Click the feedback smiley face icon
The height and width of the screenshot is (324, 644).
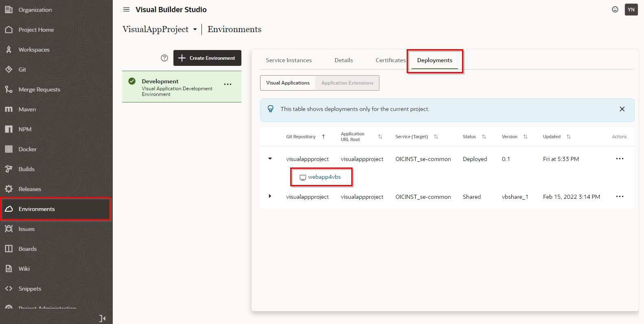click(x=615, y=9)
